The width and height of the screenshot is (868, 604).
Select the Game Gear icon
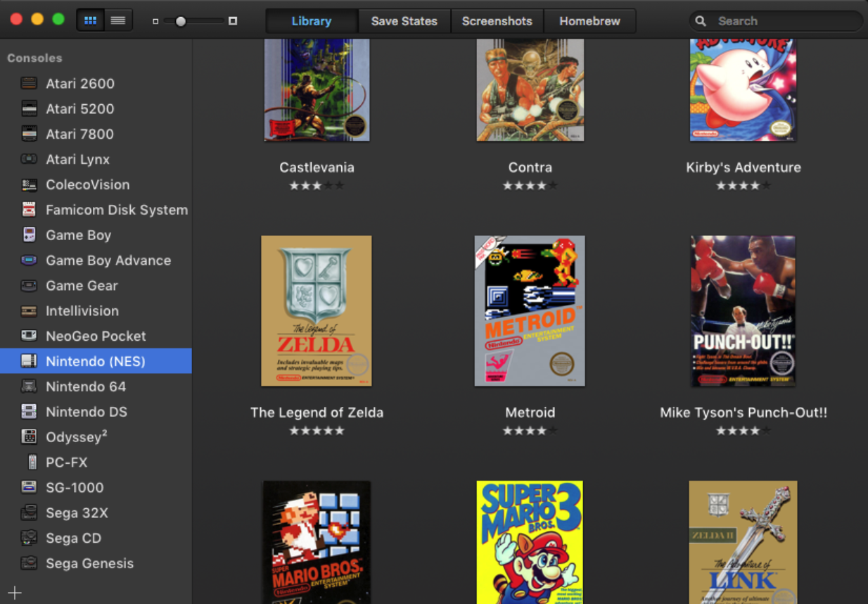[29, 286]
